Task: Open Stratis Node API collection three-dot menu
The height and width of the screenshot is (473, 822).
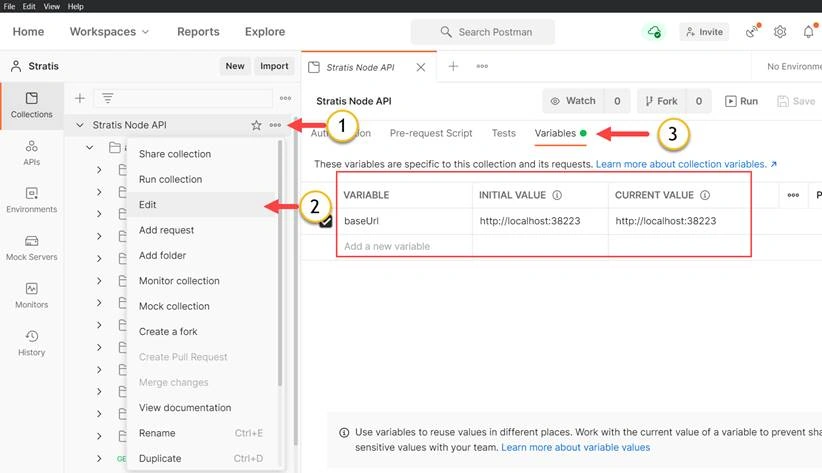Action: (275, 125)
